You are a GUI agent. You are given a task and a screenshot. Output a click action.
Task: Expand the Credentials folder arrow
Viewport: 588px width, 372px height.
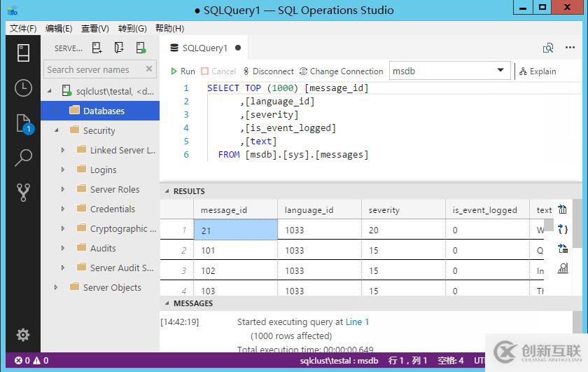pos(62,209)
